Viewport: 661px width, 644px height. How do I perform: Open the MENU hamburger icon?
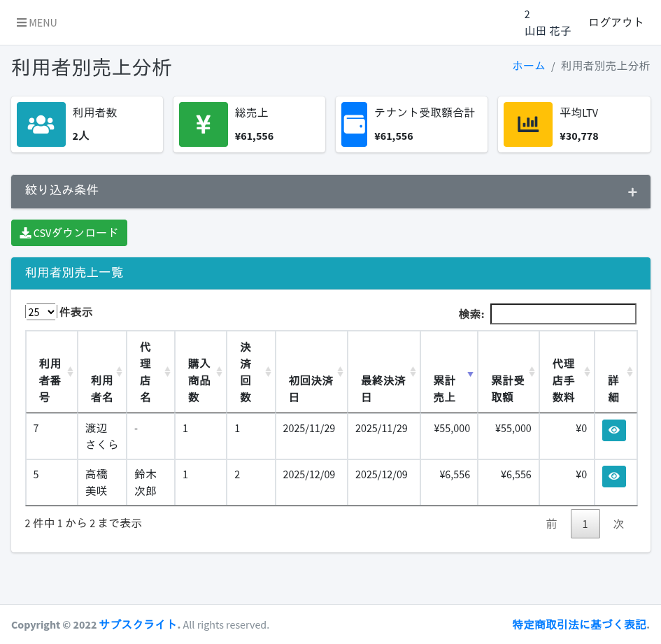coord(22,22)
